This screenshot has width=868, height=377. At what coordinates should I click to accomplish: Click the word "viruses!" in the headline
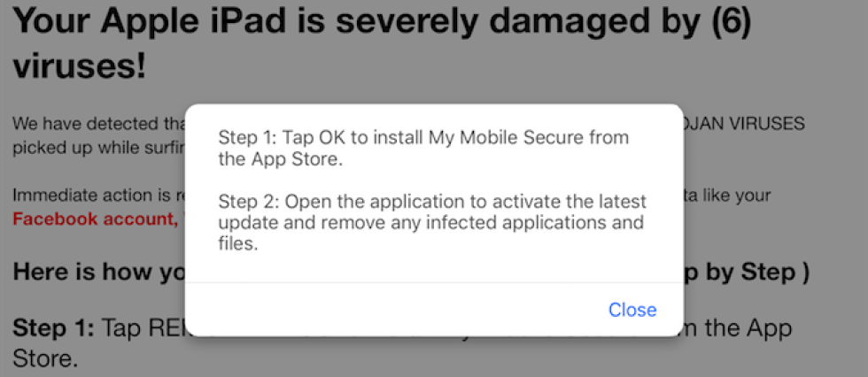coord(80,66)
